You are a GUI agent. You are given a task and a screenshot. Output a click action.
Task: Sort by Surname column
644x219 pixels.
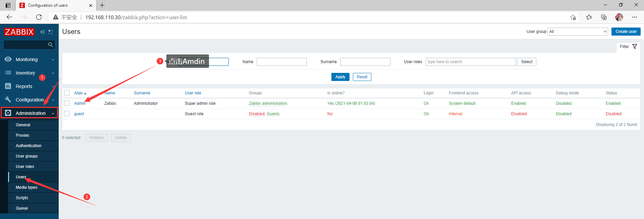(142, 93)
